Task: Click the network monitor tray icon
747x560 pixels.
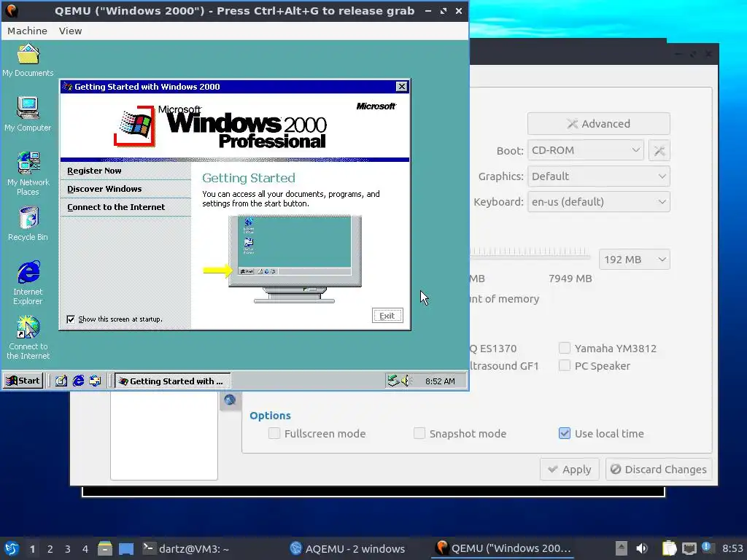Action: 689,548
